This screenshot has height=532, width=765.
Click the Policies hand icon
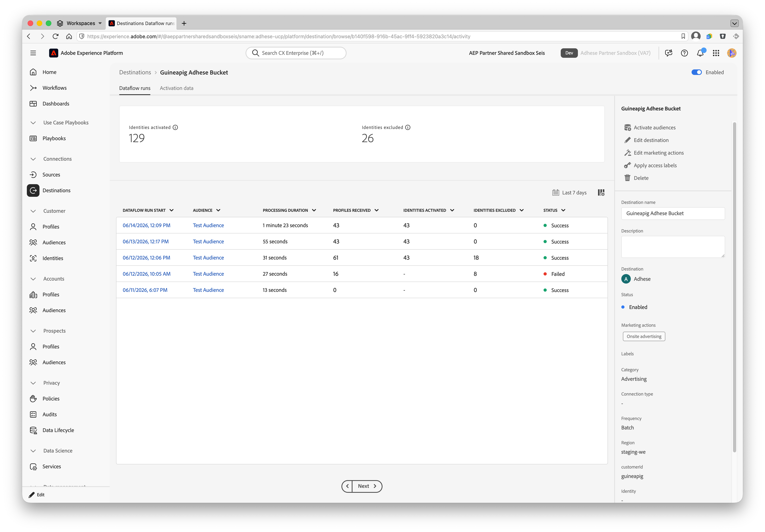tap(33, 399)
